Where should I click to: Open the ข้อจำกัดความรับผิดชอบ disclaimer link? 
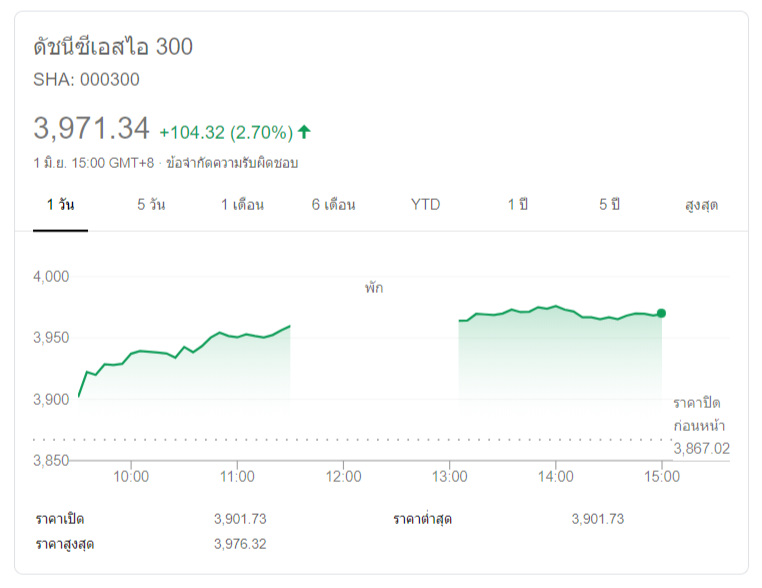coord(232,162)
